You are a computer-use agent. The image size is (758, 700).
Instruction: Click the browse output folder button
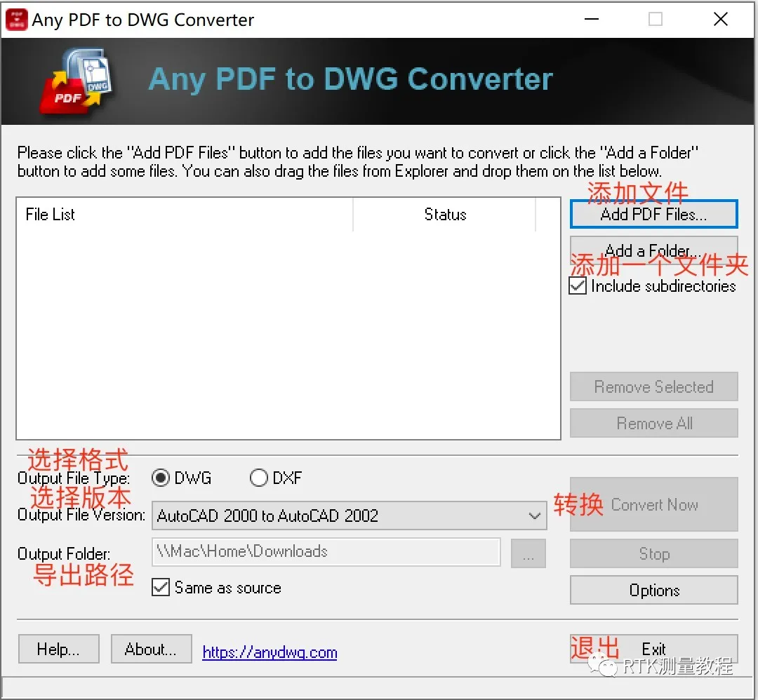coord(528,553)
